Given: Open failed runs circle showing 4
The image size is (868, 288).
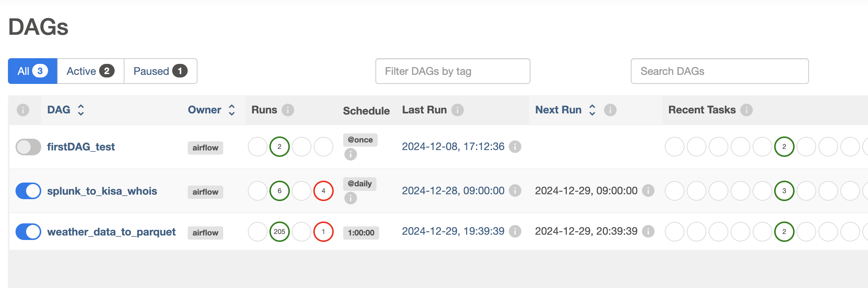Looking at the screenshot, I should 323,191.
